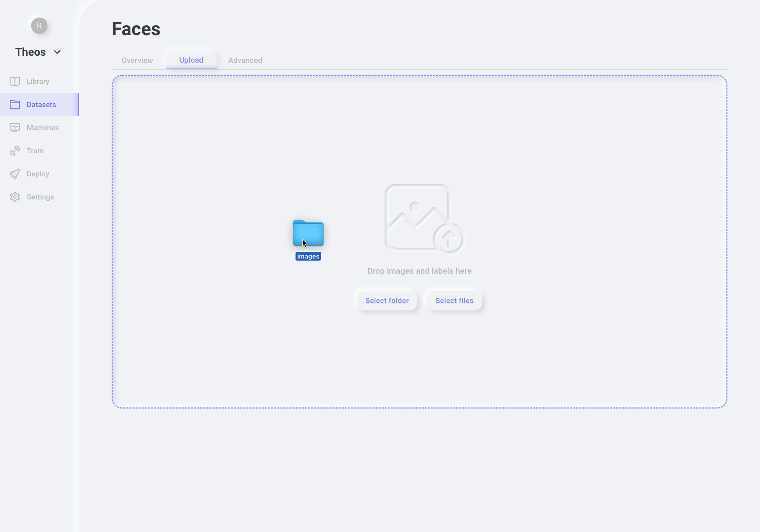This screenshot has height=532, width=760.
Task: Click the 'Drop images and labels here' text
Action: point(419,271)
